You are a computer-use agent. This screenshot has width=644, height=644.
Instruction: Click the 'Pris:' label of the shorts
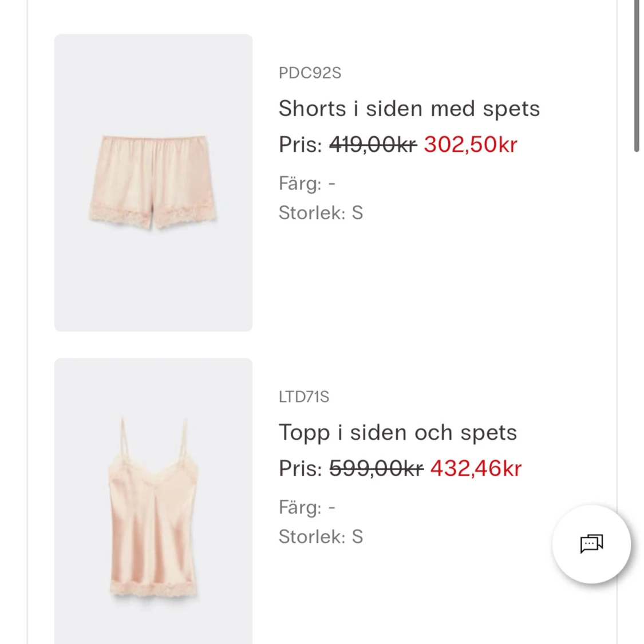pyautogui.click(x=301, y=145)
